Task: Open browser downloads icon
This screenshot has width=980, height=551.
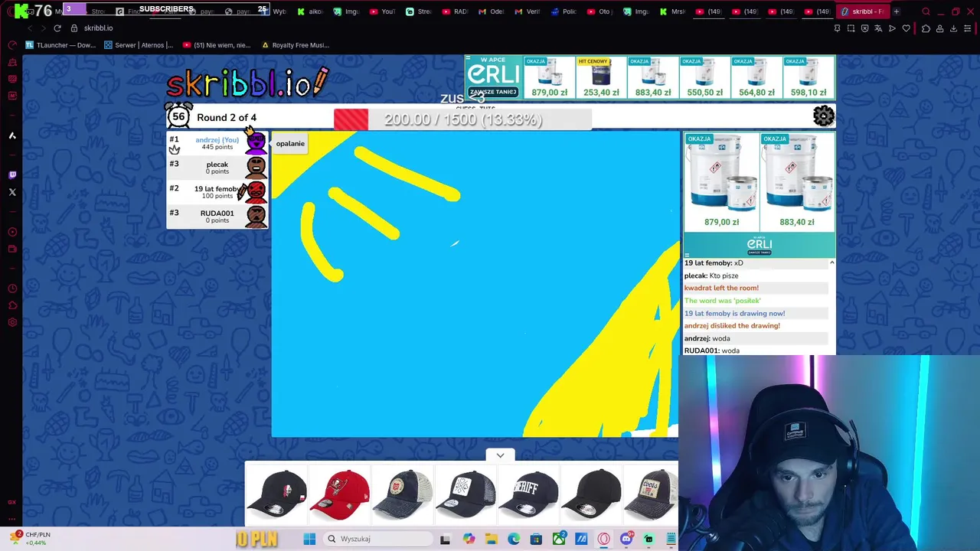Action: pos(953,28)
